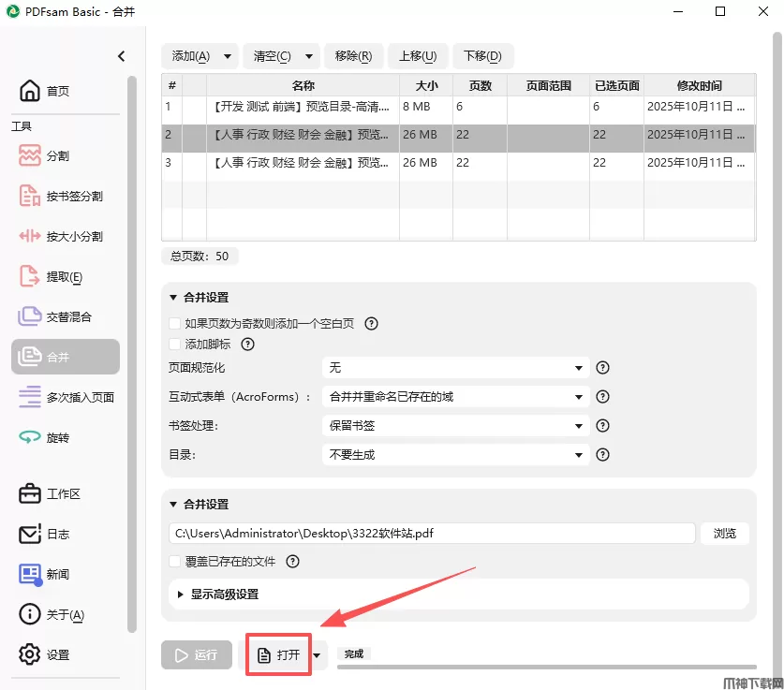Open the 书签处理 dropdown showing 保留书签
The height and width of the screenshot is (690, 784).
click(x=455, y=426)
